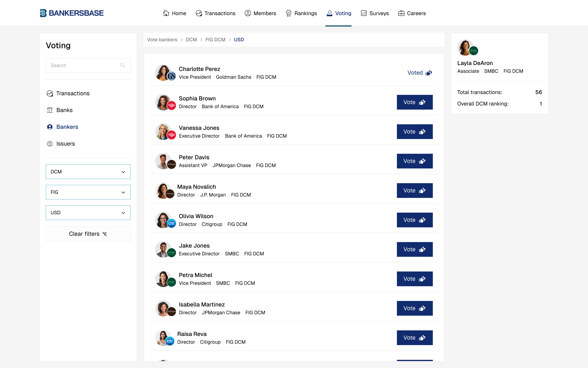Click the Bankers badge icon
The height and width of the screenshot is (368, 588).
click(x=50, y=127)
